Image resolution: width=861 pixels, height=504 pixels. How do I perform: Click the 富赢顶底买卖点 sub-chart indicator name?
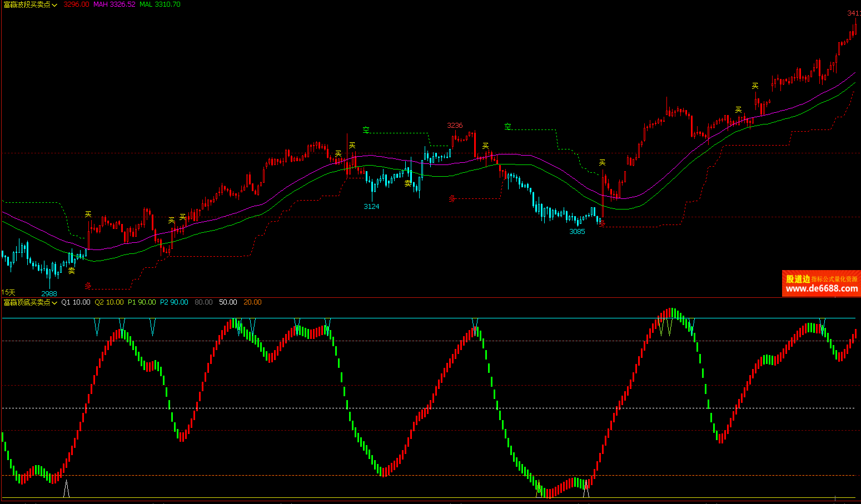27,302
